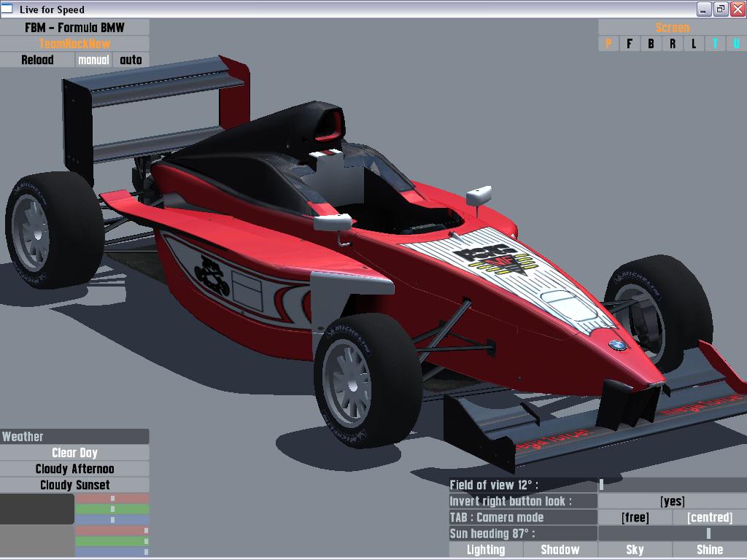Open the TeamRockNew skin name
Screen dimensions: 747x560
(74, 44)
